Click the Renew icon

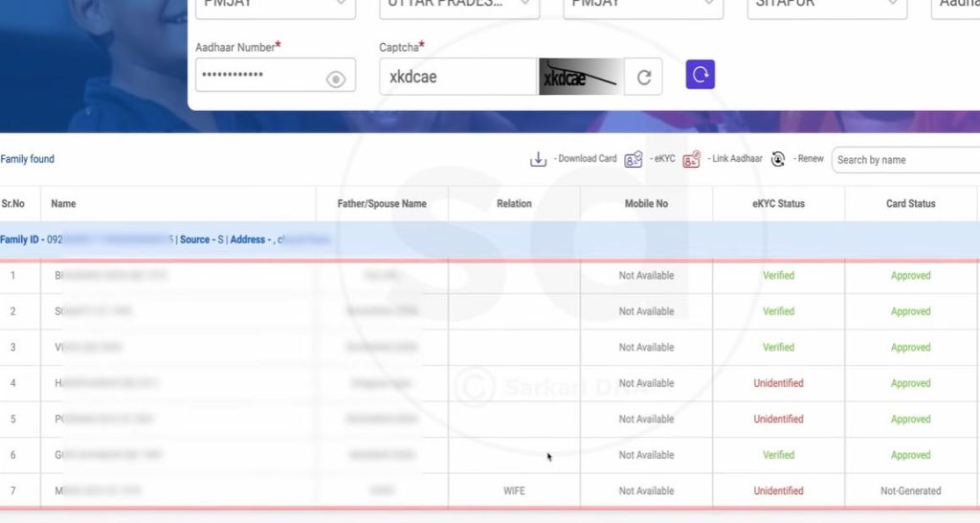click(778, 159)
